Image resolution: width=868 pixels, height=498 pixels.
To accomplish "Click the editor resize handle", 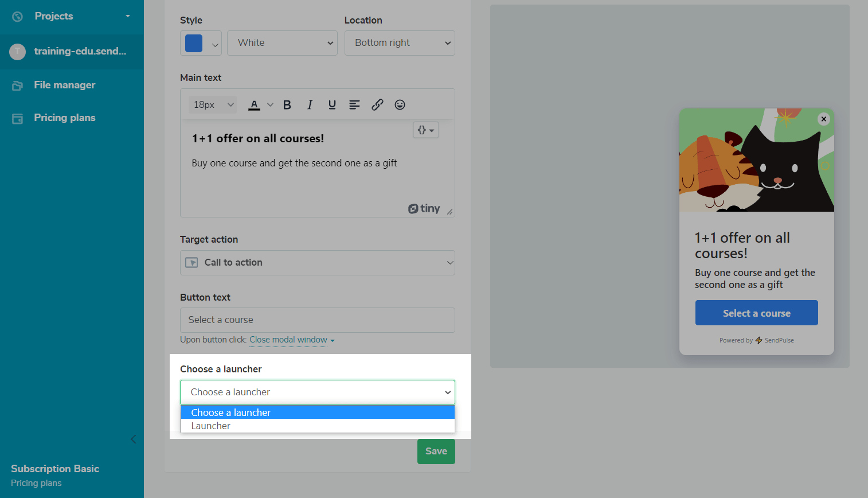I will pyautogui.click(x=450, y=212).
